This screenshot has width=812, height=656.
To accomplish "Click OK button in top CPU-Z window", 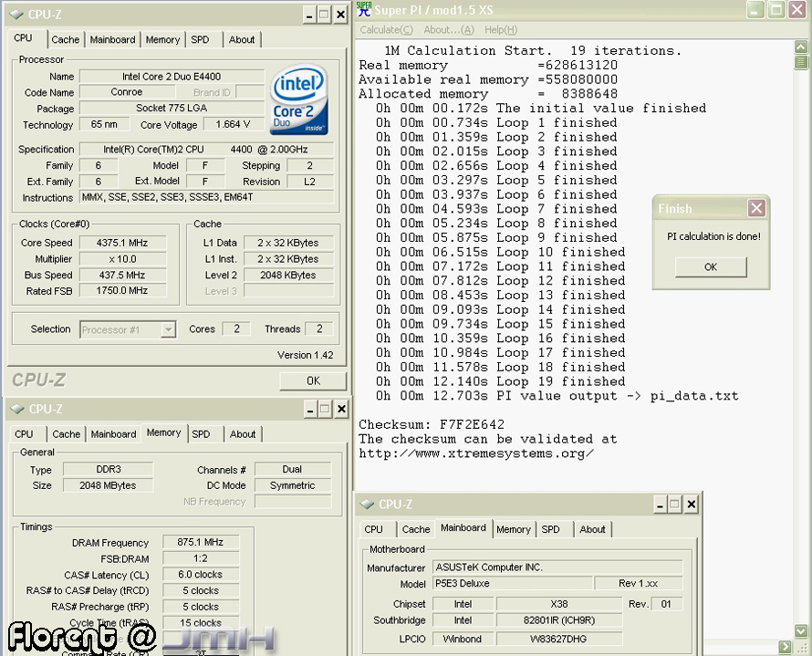I will coord(313,380).
